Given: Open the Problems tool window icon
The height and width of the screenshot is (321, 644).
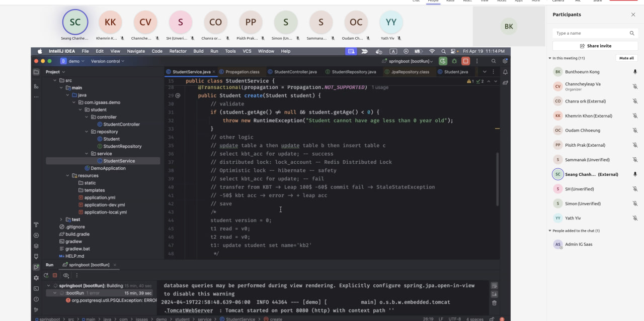Looking at the screenshot, I should click(x=36, y=299).
